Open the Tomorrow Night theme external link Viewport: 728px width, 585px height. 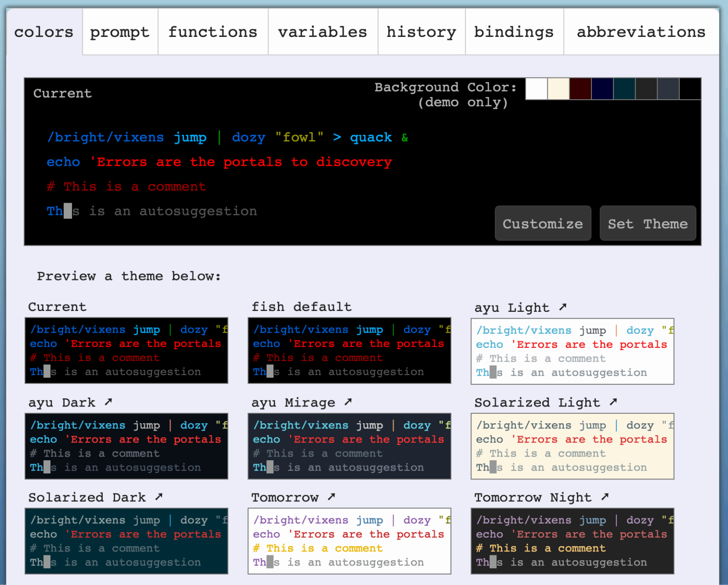(x=605, y=497)
